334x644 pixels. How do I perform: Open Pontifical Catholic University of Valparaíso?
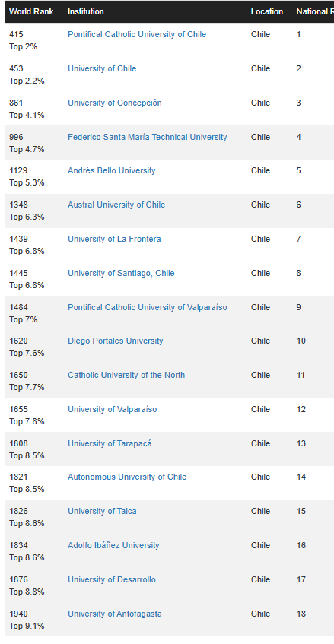click(x=147, y=307)
